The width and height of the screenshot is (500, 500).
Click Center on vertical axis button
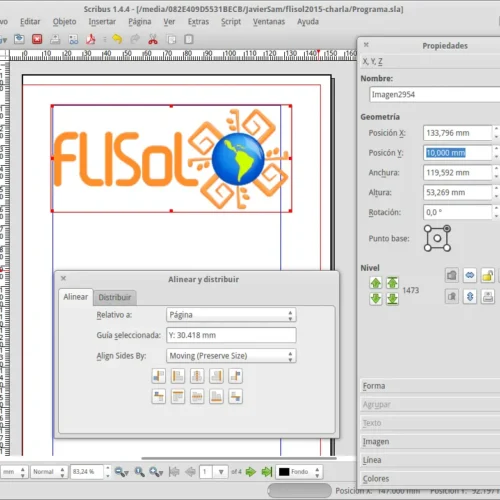[x=197, y=376]
